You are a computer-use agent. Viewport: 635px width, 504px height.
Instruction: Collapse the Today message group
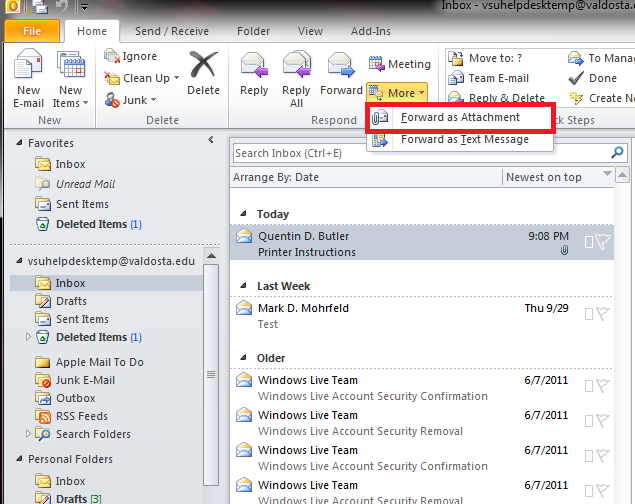tap(243, 213)
